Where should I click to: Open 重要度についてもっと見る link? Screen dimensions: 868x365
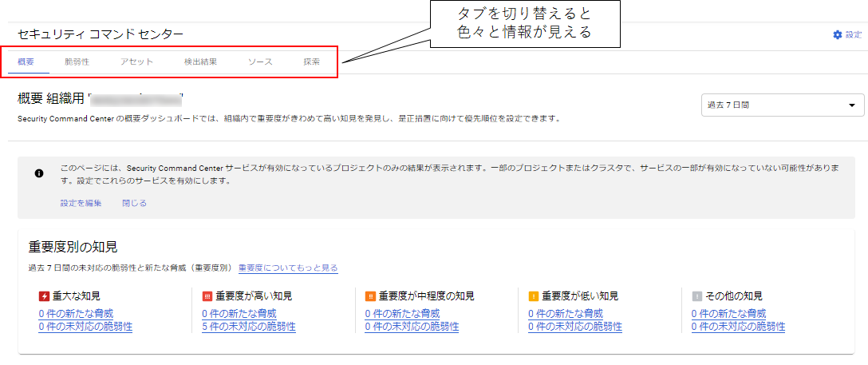pos(288,268)
